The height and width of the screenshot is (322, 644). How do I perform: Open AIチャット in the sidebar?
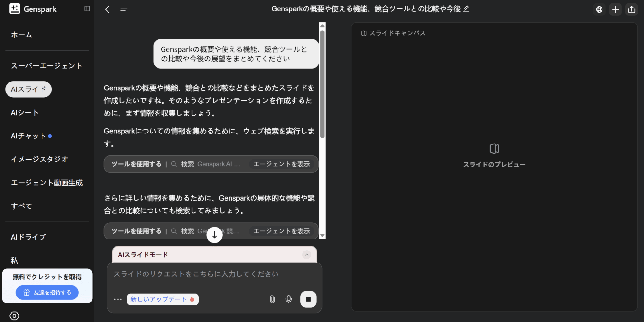29,136
